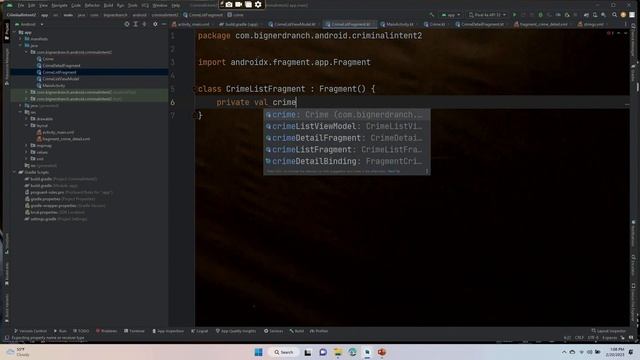Select CrimeListViewModel in project tree
Screen dimensions: 640x360
pyautogui.click(x=60, y=79)
